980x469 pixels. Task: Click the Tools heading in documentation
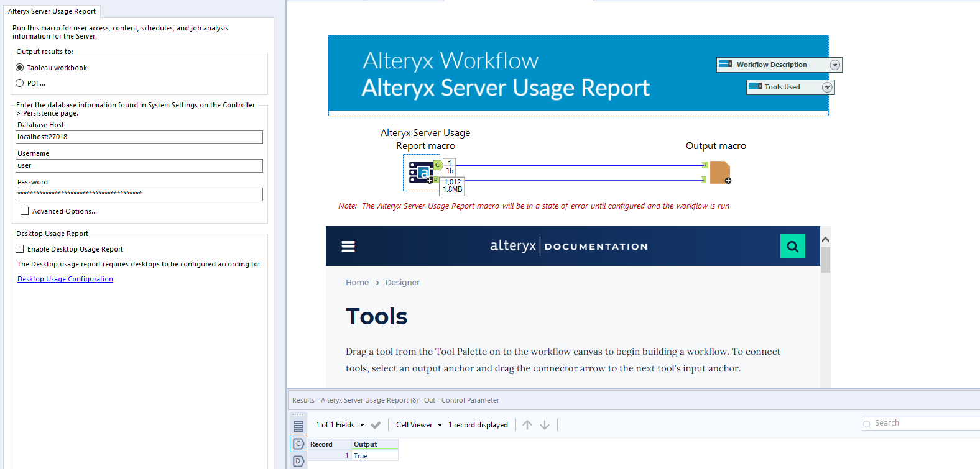(x=376, y=316)
